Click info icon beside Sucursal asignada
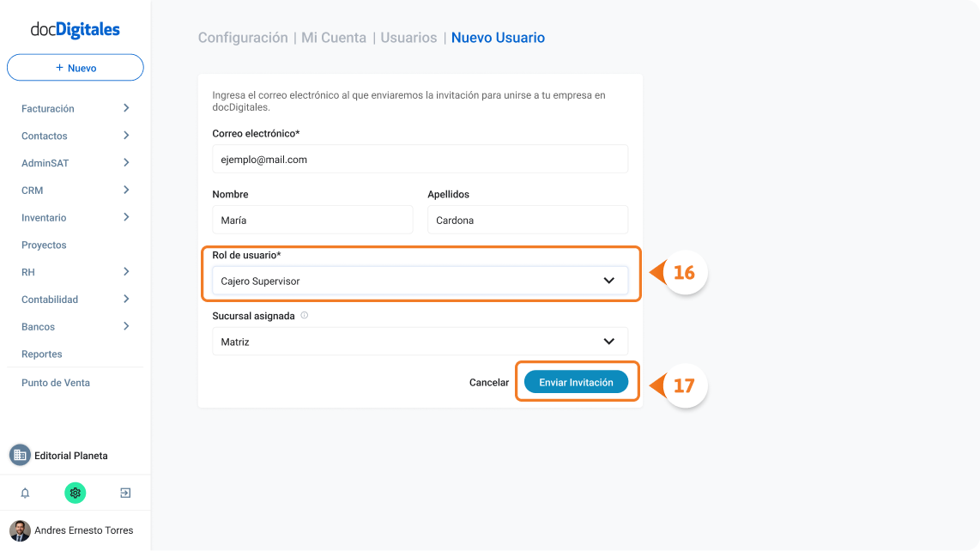The image size is (980, 551). (305, 316)
